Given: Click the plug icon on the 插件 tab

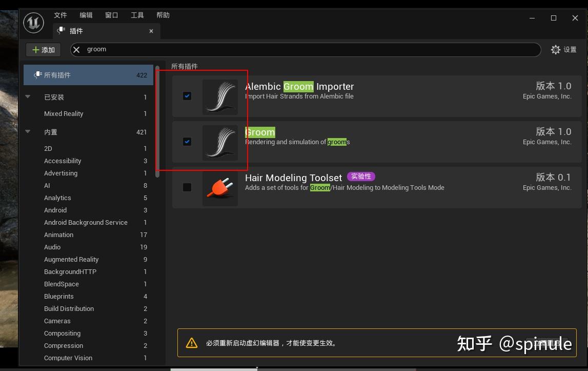Looking at the screenshot, I should coord(61,30).
